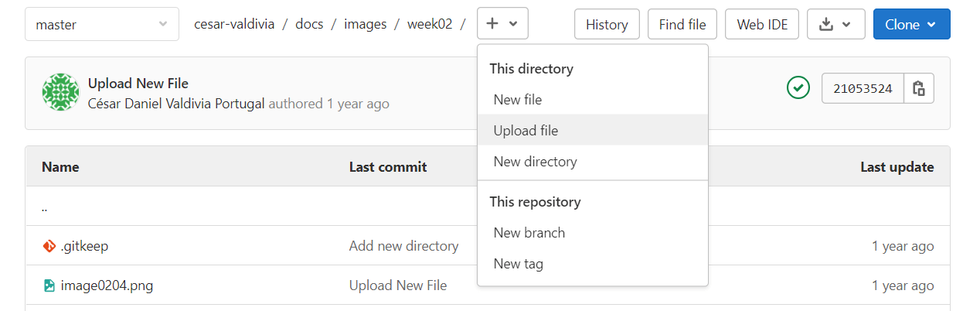
Task: Navigate up via the parent directory row
Action: pos(45,207)
